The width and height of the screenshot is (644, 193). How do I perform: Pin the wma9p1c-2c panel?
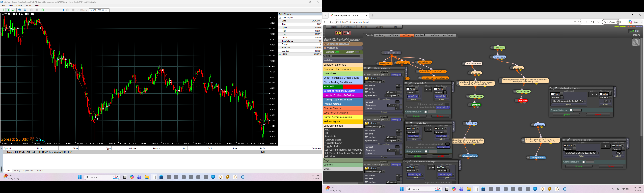410,83
